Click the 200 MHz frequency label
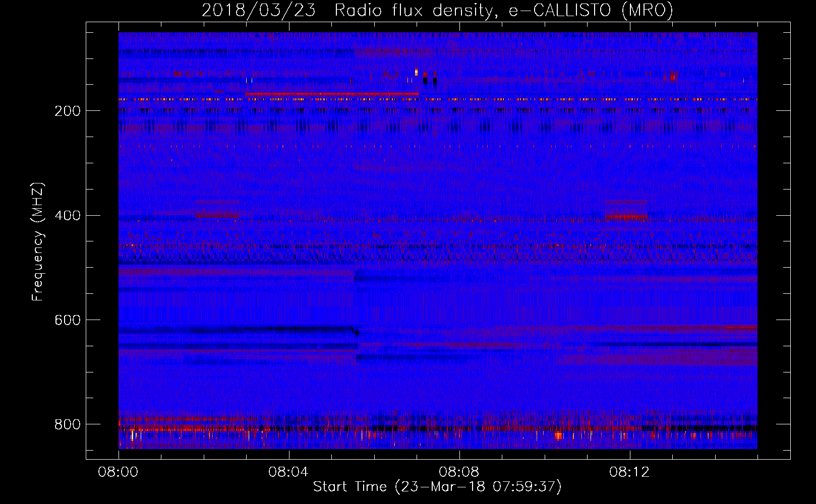Image resolution: width=816 pixels, height=504 pixels. click(68, 111)
